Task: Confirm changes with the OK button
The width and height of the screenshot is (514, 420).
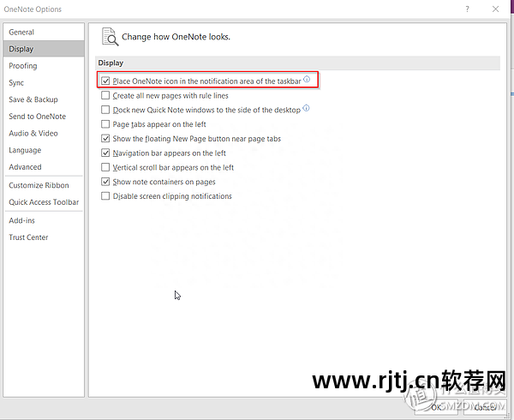Action: click(x=436, y=407)
